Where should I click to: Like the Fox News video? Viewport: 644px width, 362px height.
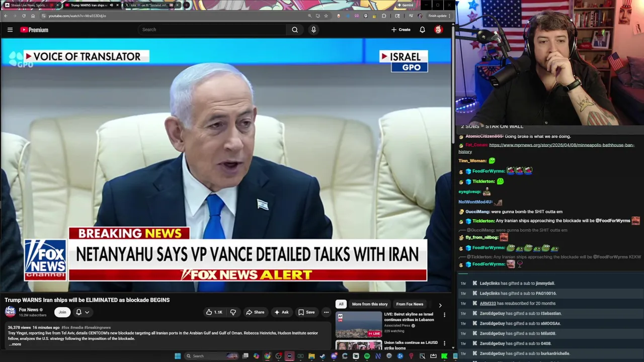pos(214,312)
